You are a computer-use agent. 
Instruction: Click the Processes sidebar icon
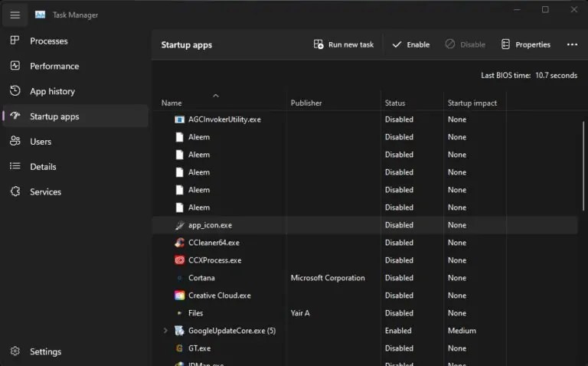tap(15, 40)
